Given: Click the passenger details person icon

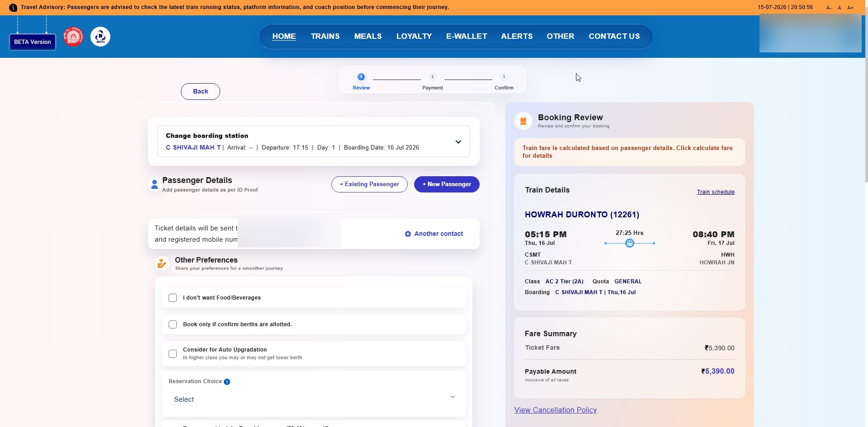Looking at the screenshot, I should 155,184.
